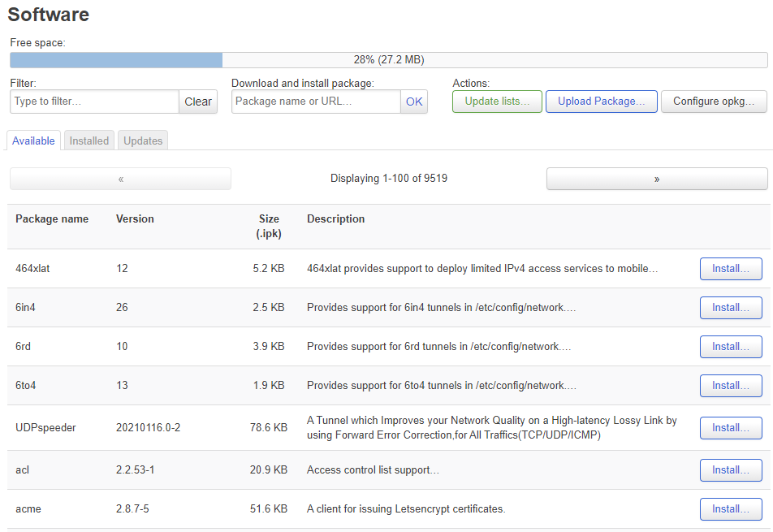Click the Update lists button

click(x=497, y=102)
